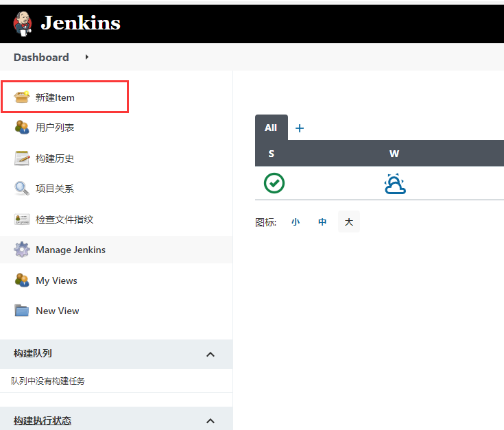Collapse the 构建队列 panel
The height and width of the screenshot is (430, 504).
[x=211, y=355]
